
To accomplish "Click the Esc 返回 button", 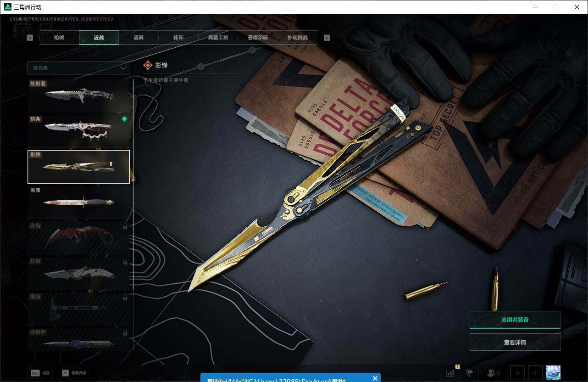I will 40,373.
